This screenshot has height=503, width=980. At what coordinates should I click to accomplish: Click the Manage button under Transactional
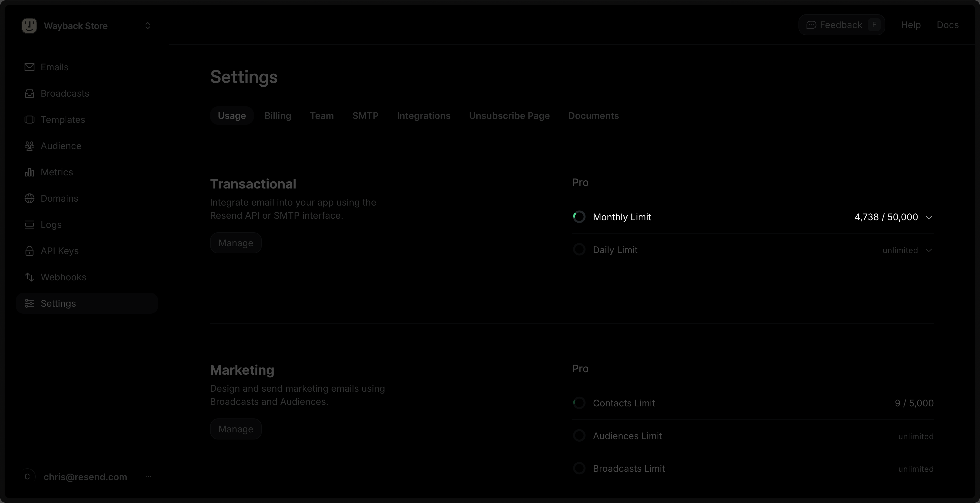click(236, 243)
